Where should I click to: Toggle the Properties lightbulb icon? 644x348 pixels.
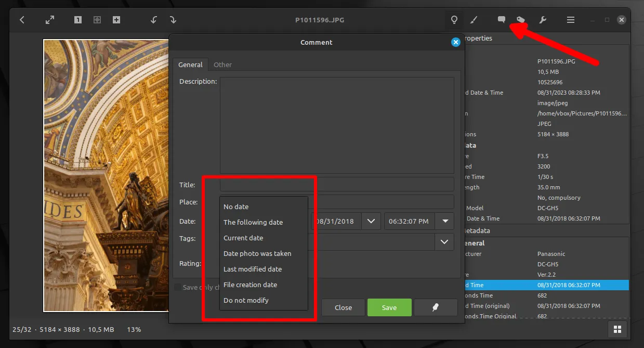(x=454, y=20)
